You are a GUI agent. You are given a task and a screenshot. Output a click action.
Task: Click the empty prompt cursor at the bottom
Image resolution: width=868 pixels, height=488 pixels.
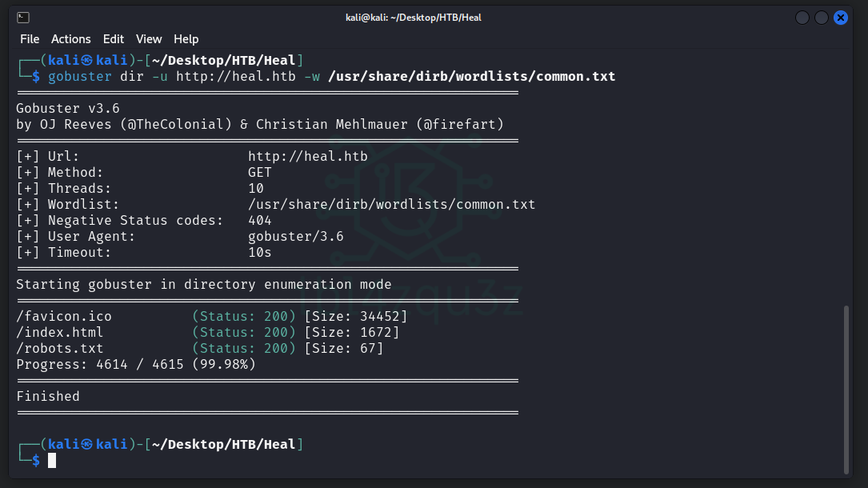[52, 460]
